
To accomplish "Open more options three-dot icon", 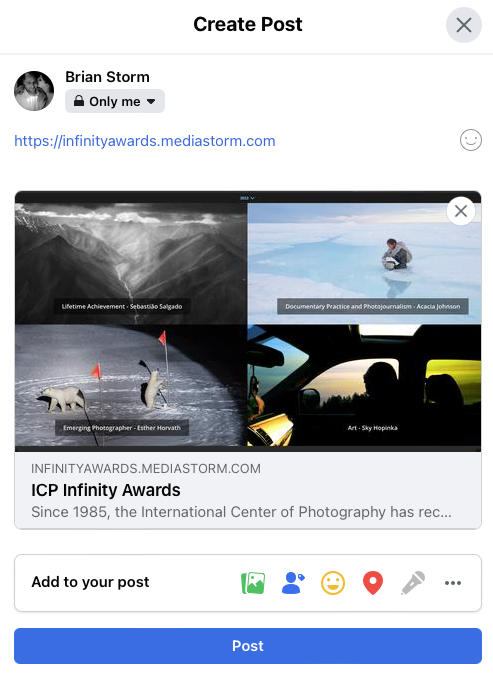I will [x=453, y=583].
